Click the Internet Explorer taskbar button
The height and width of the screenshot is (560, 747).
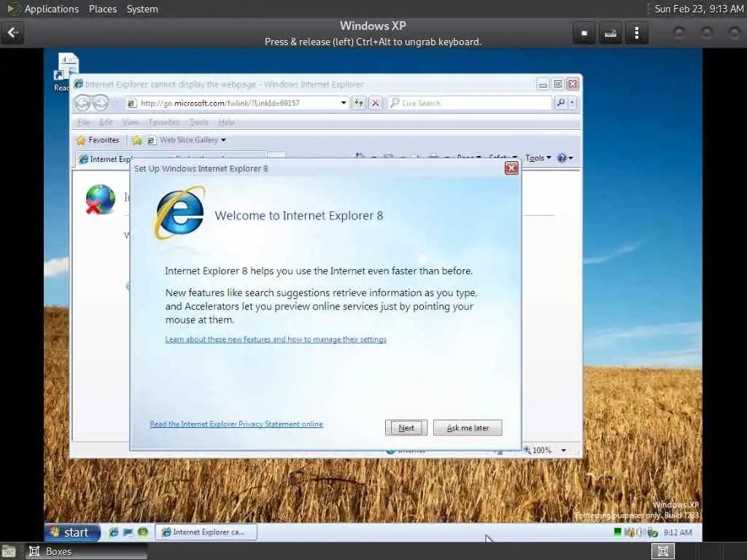pyautogui.click(x=206, y=532)
